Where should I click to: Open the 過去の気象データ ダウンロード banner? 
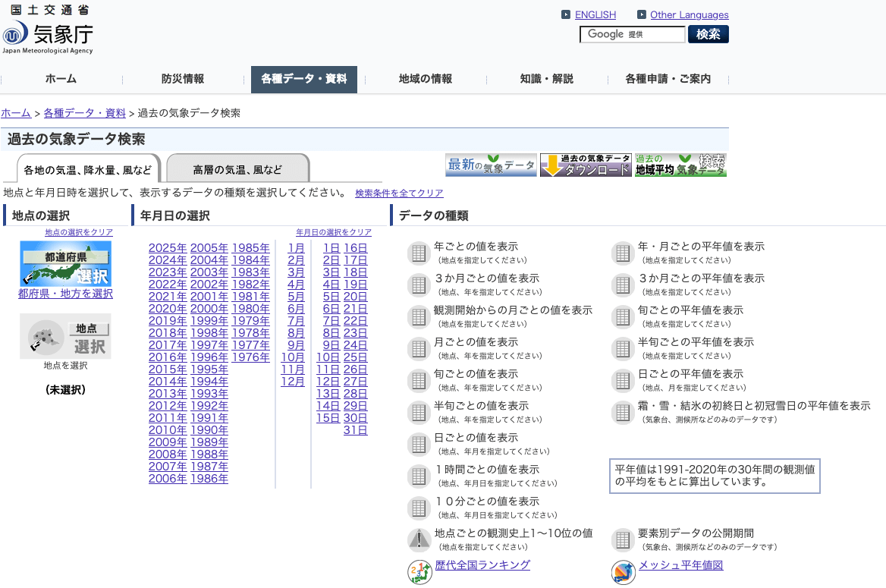586,165
